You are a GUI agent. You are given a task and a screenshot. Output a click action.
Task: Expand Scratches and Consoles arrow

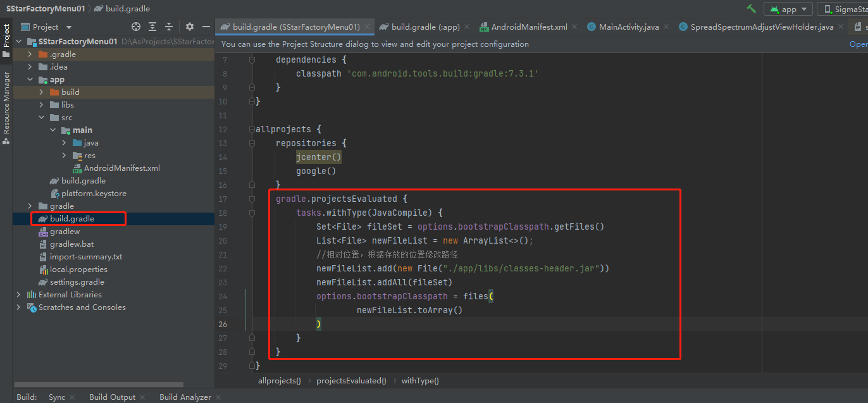[x=18, y=307]
